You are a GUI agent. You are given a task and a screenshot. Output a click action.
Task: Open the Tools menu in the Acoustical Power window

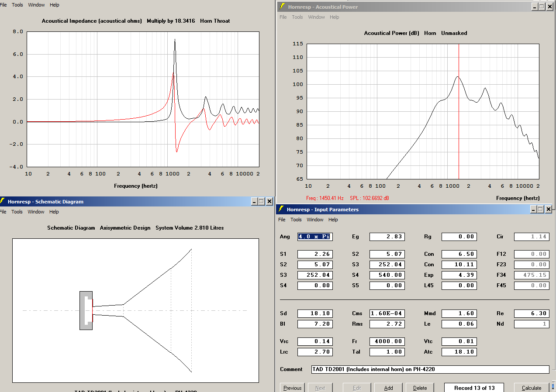[297, 17]
